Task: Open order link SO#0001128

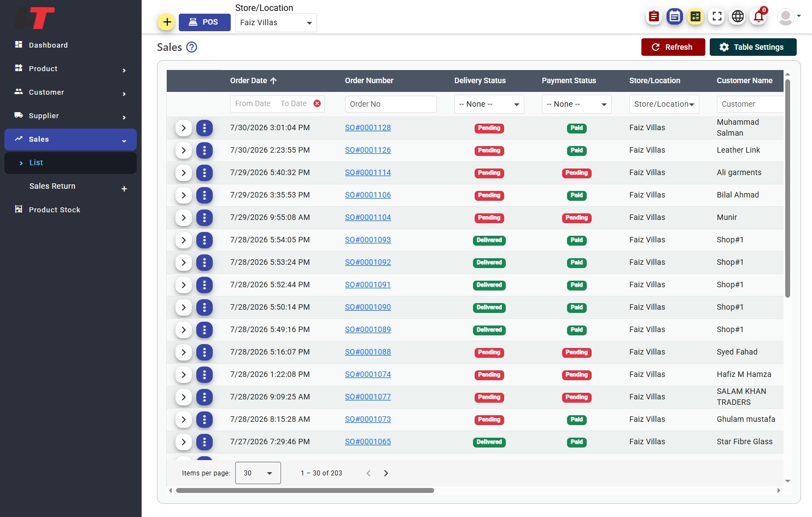Action: [x=368, y=127]
